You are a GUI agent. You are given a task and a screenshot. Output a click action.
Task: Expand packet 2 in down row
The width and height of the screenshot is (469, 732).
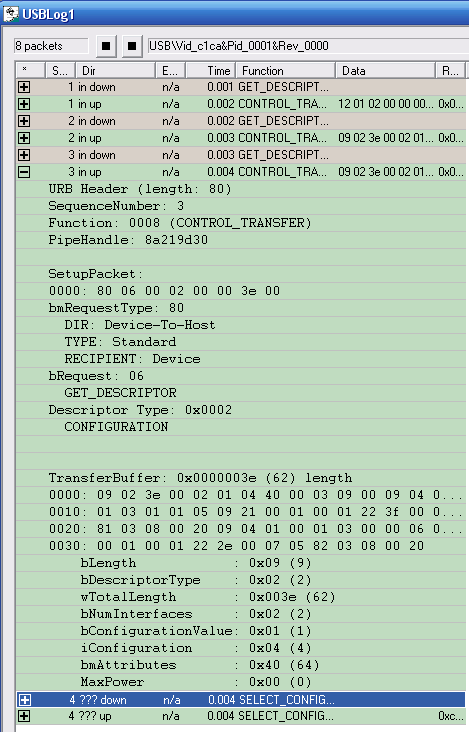tap(24, 121)
